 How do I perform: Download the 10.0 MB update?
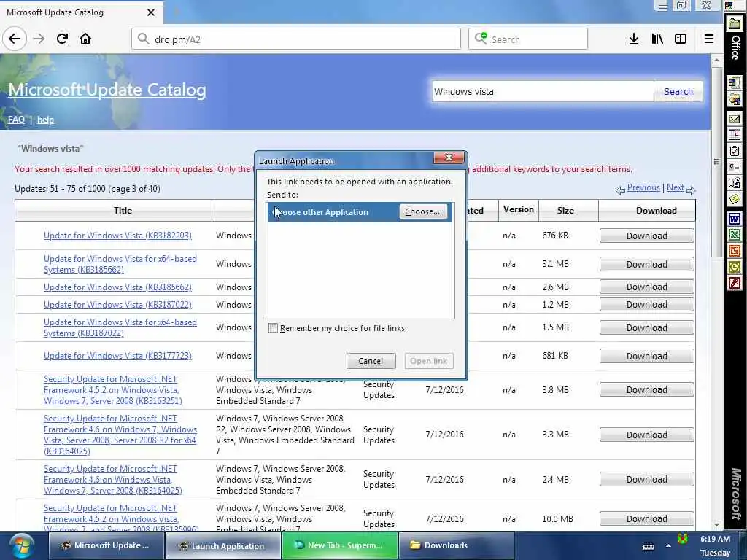(x=646, y=518)
